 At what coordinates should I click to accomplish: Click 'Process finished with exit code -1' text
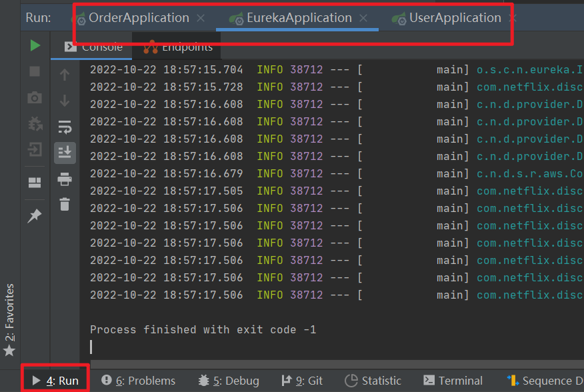pos(203,330)
